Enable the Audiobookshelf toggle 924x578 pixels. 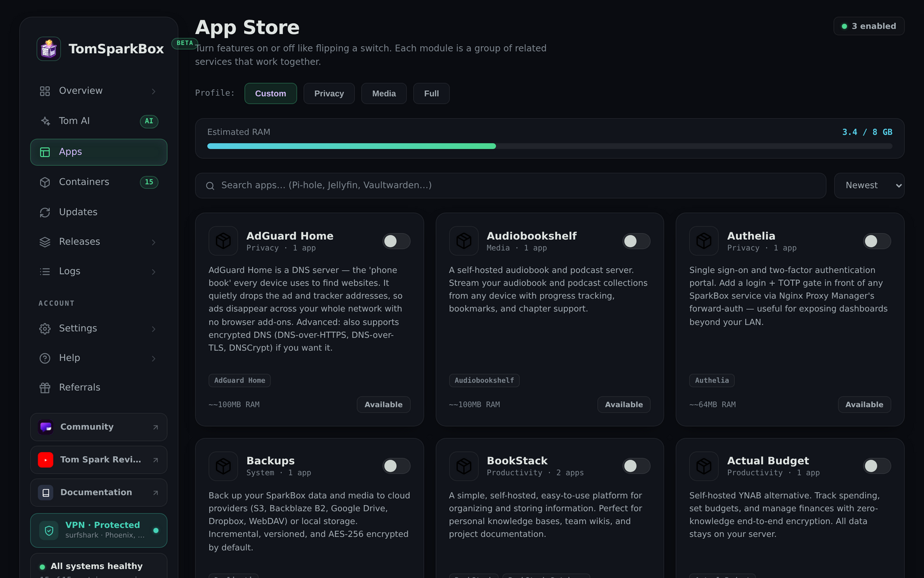pyautogui.click(x=636, y=241)
